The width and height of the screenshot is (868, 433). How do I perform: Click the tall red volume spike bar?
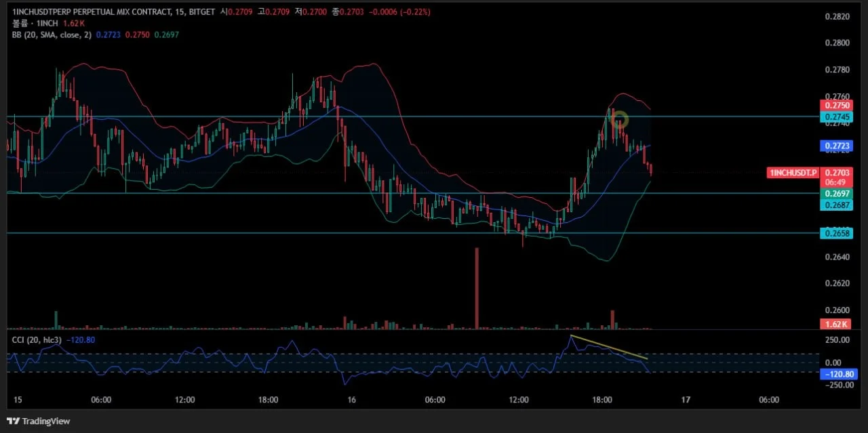click(x=477, y=288)
